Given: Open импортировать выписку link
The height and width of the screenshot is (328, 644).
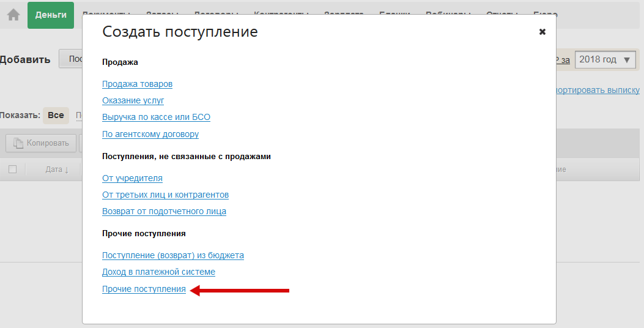Looking at the screenshot, I should pos(598,90).
